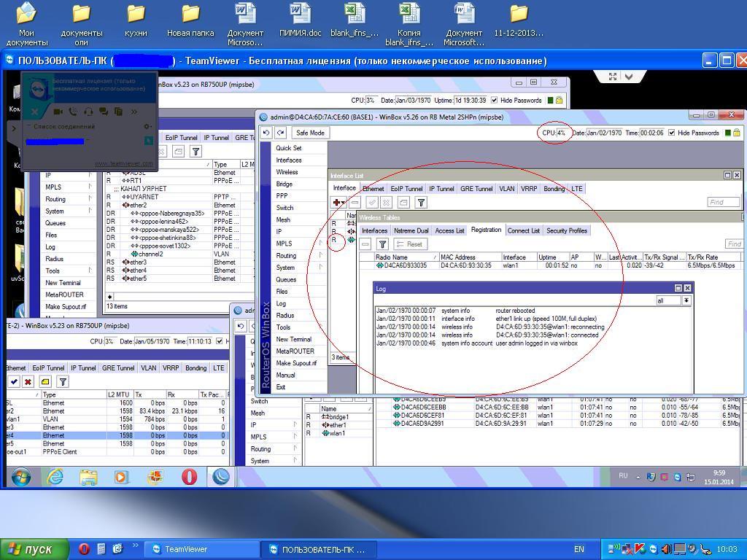Click the Find field in Interface List window
747x560 pixels.
(723, 203)
